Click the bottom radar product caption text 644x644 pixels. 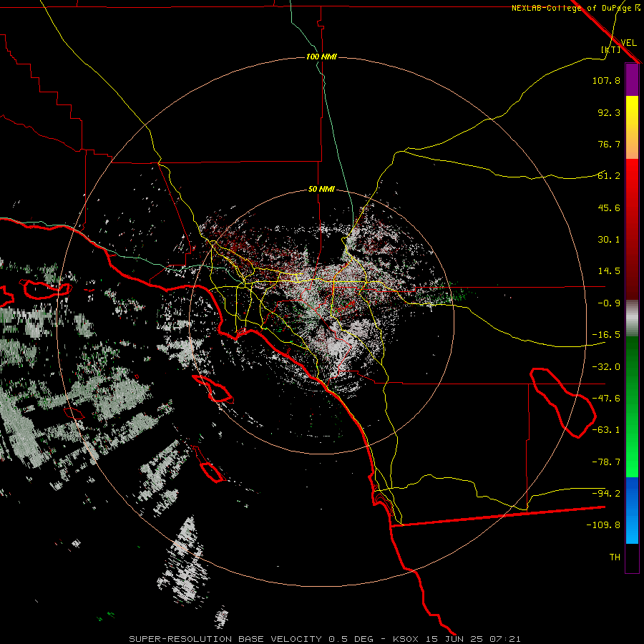(325, 639)
